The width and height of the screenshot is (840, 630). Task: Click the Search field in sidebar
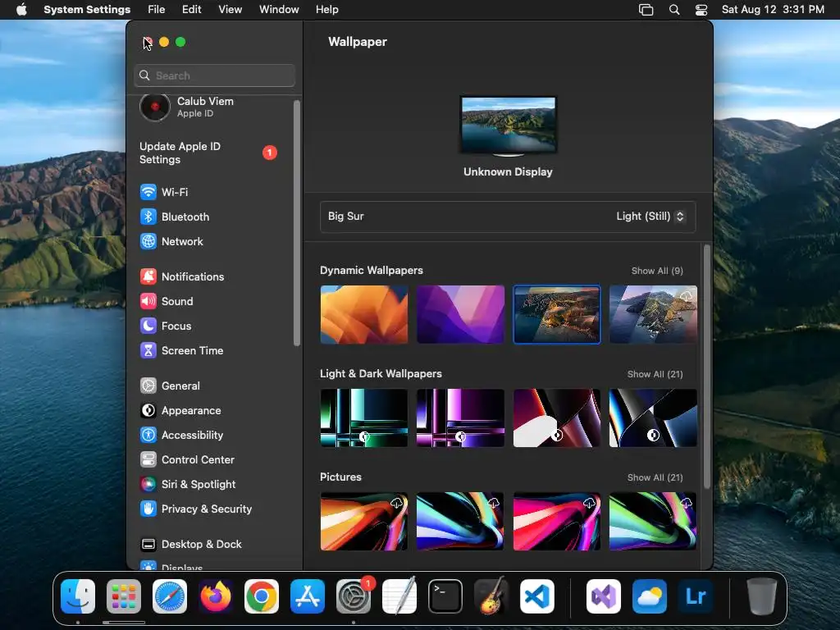pyautogui.click(x=214, y=75)
